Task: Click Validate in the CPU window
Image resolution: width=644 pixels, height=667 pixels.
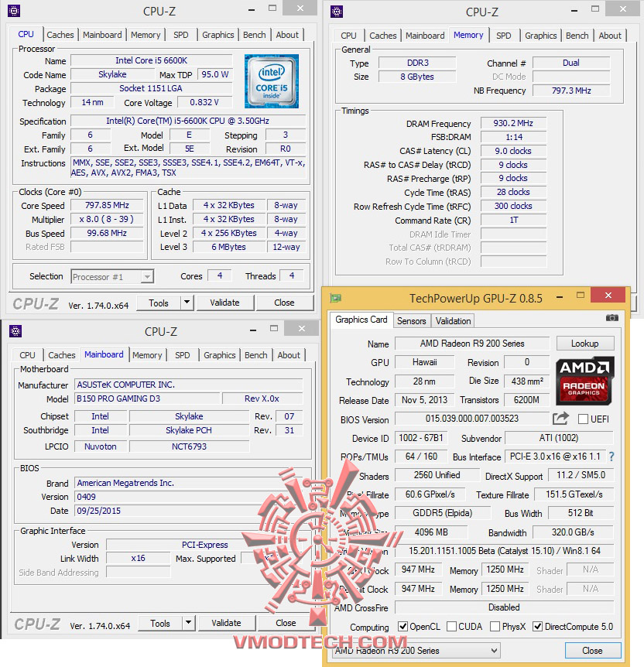Action: tap(224, 303)
